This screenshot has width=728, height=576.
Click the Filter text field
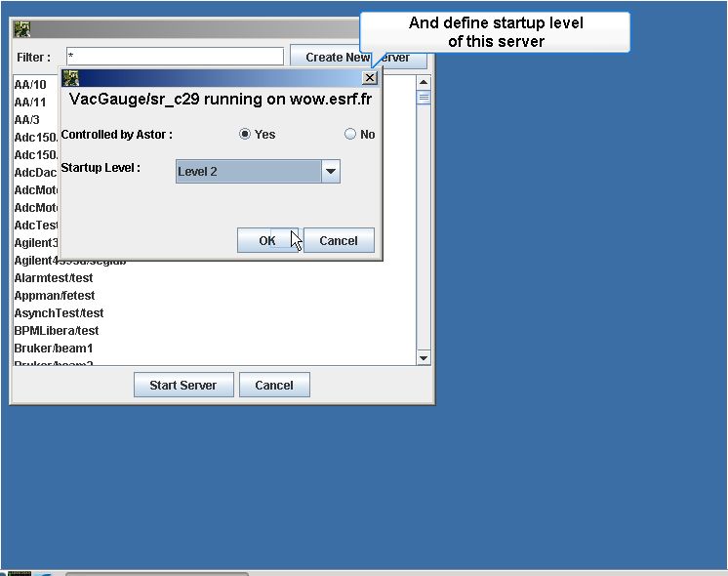tap(175, 57)
